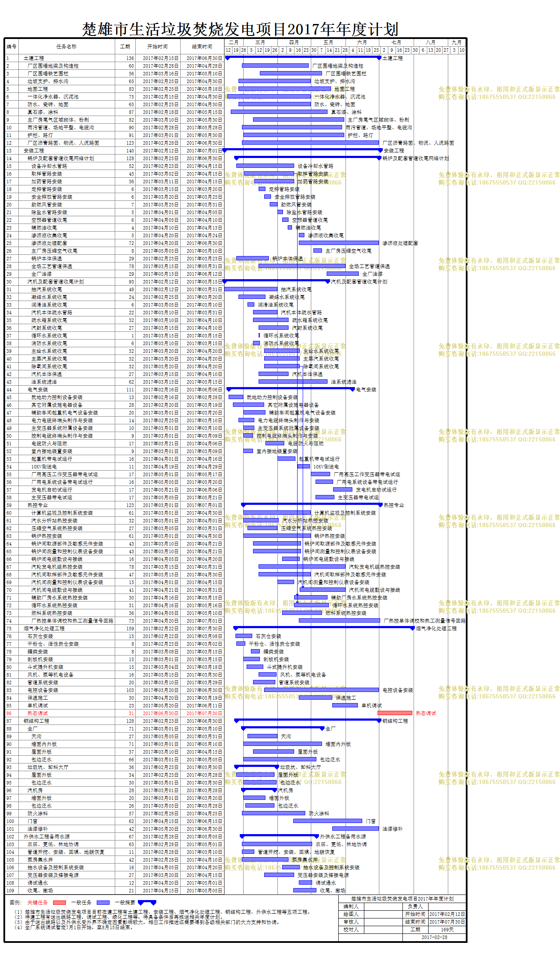Viewport: 560px width, 963px height.
Task: Select 热控专业 row 59 in task name column
Action: point(38,505)
